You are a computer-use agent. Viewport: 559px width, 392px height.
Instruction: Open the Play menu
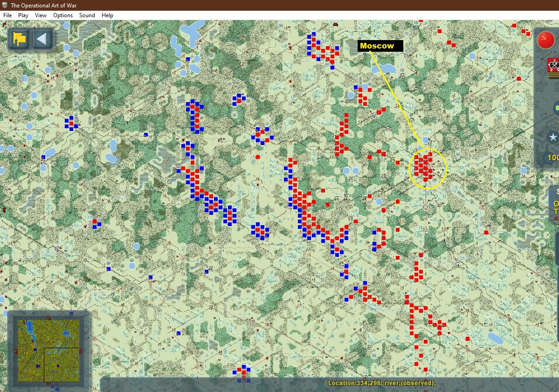click(x=23, y=15)
